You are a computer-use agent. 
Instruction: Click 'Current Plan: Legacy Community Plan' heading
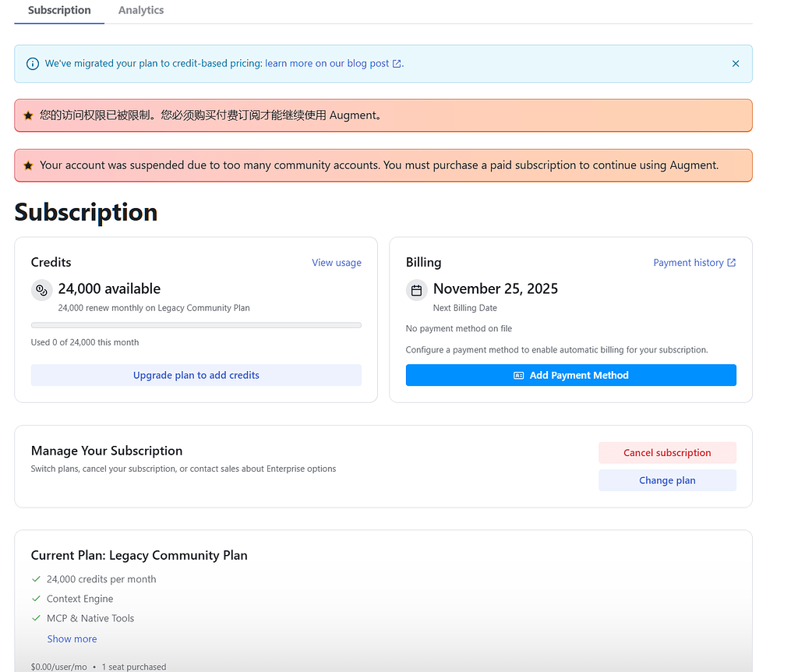139,555
